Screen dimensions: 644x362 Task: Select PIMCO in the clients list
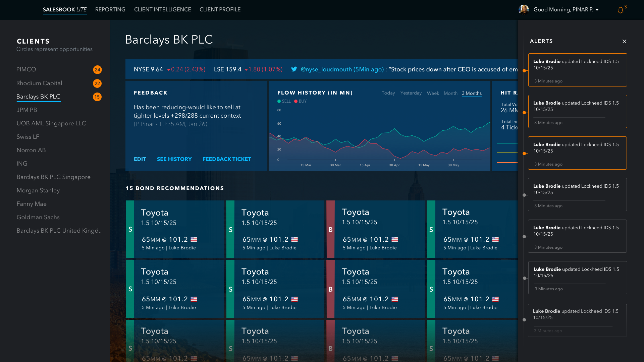tap(26, 69)
